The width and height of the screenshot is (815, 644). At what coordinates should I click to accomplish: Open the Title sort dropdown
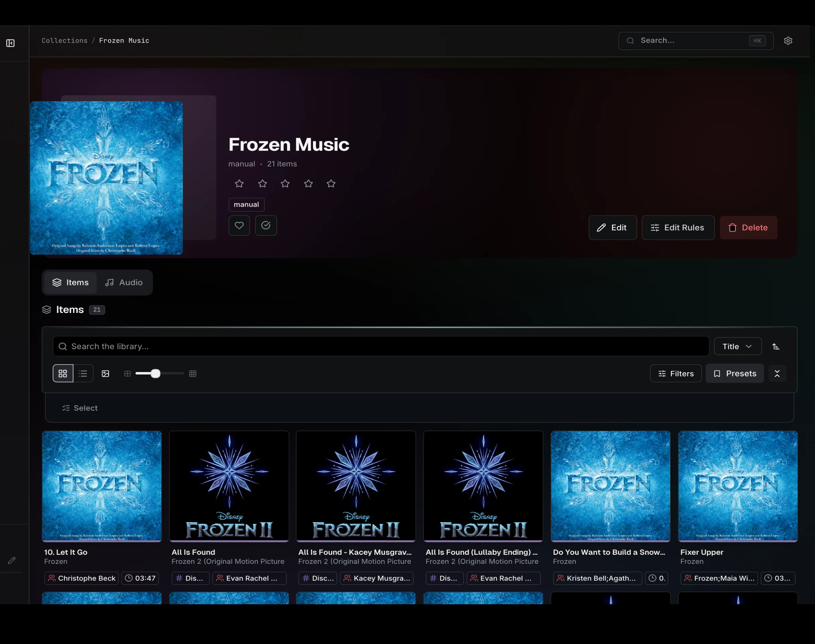click(737, 346)
